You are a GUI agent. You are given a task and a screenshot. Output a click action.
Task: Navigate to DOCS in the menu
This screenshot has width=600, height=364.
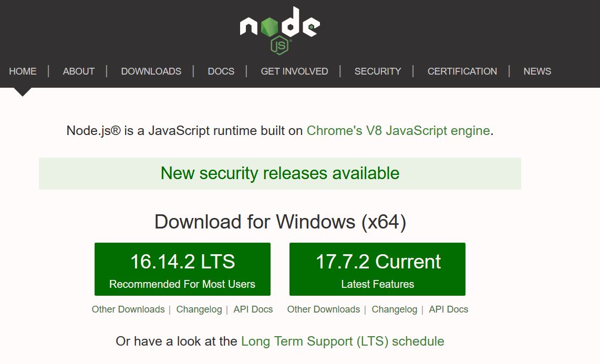[x=221, y=71]
